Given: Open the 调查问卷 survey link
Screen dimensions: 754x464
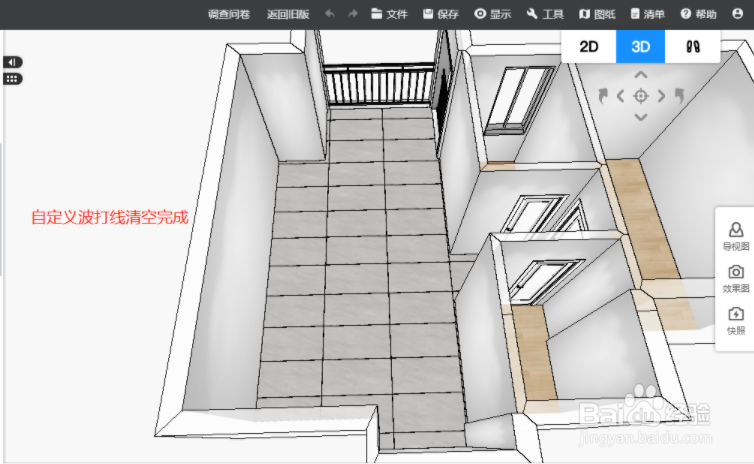Looking at the screenshot, I should coord(228,14).
